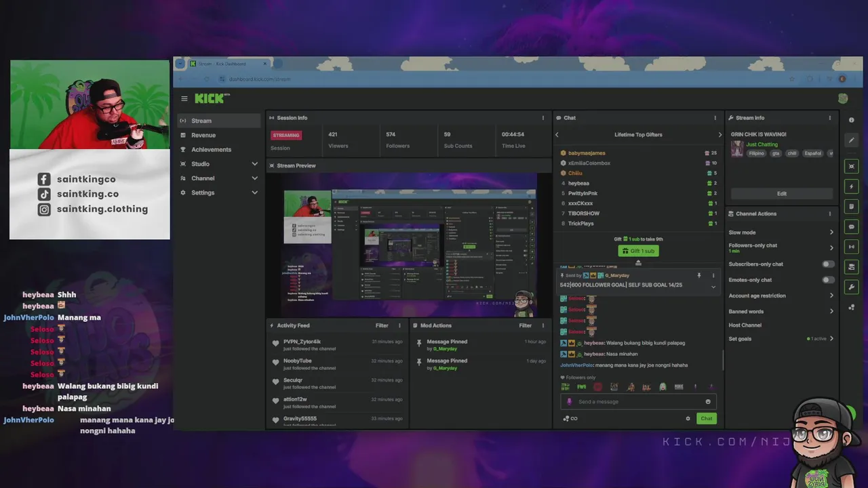The height and width of the screenshot is (488, 868).
Task: Toggle the Session Info widget icon in right toolbar
Action: point(852,247)
